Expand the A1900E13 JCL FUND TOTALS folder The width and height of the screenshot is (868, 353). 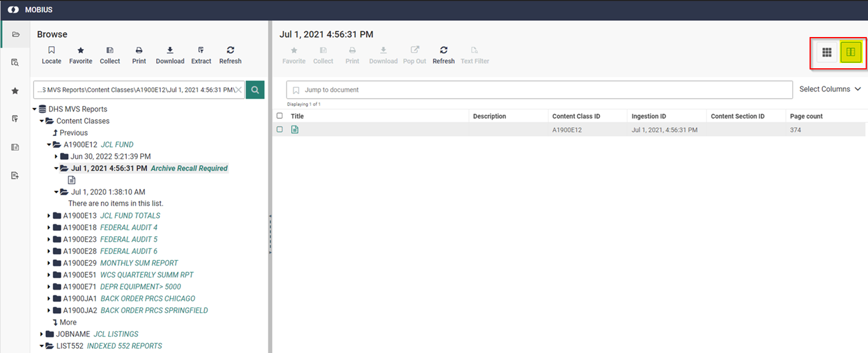coord(49,215)
